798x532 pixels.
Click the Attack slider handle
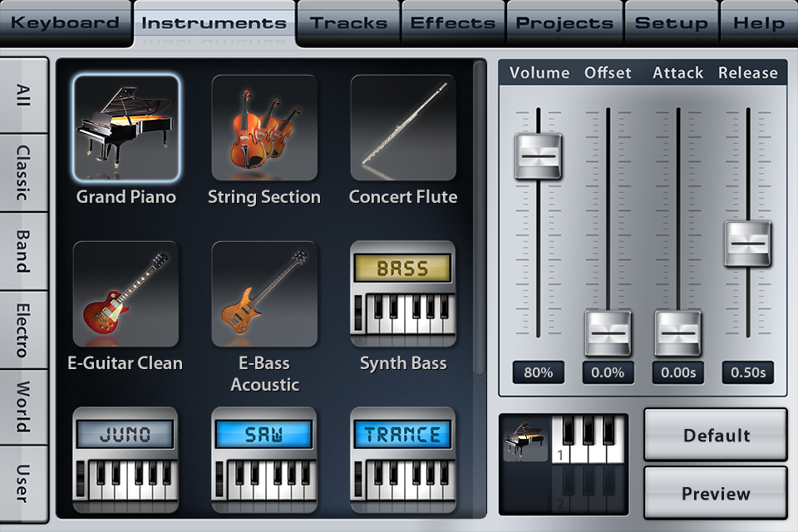pos(678,333)
